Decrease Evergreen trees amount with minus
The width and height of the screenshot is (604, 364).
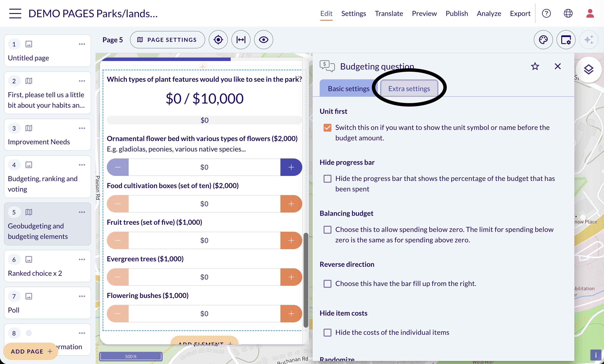tap(118, 277)
